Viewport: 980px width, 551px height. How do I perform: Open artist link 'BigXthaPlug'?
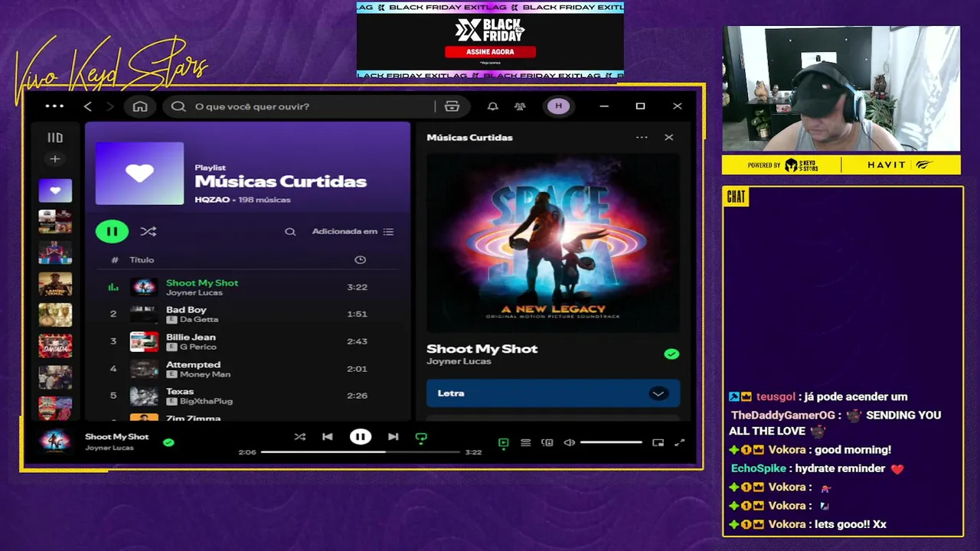206,401
